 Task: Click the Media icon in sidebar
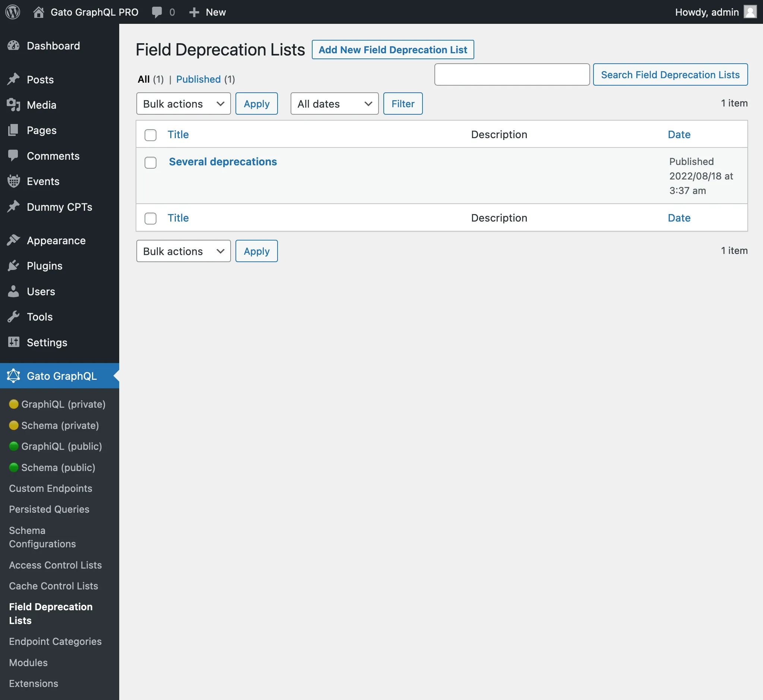click(13, 104)
